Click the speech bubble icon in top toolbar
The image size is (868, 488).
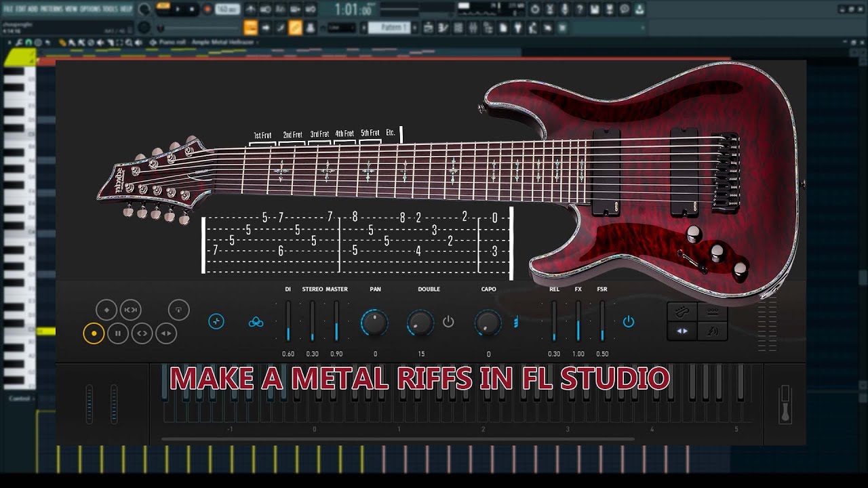point(625,9)
